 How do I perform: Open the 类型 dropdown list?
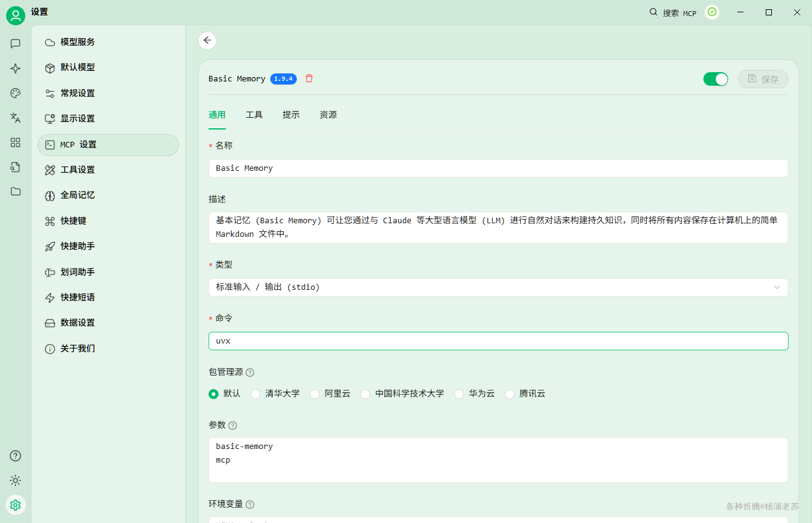(x=499, y=287)
